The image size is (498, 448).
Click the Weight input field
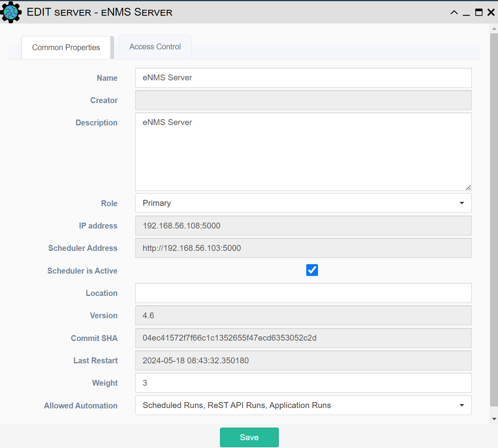303,383
